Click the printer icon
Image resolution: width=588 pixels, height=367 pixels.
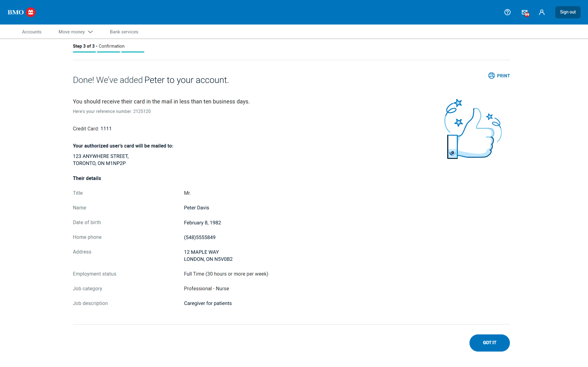pos(491,76)
